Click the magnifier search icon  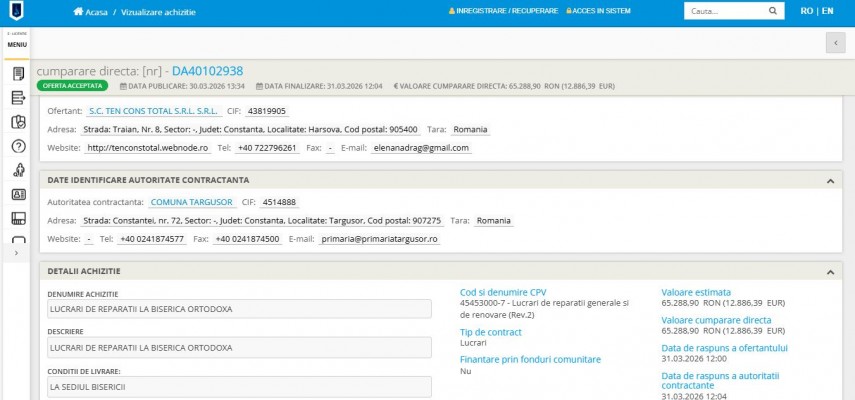tap(773, 11)
